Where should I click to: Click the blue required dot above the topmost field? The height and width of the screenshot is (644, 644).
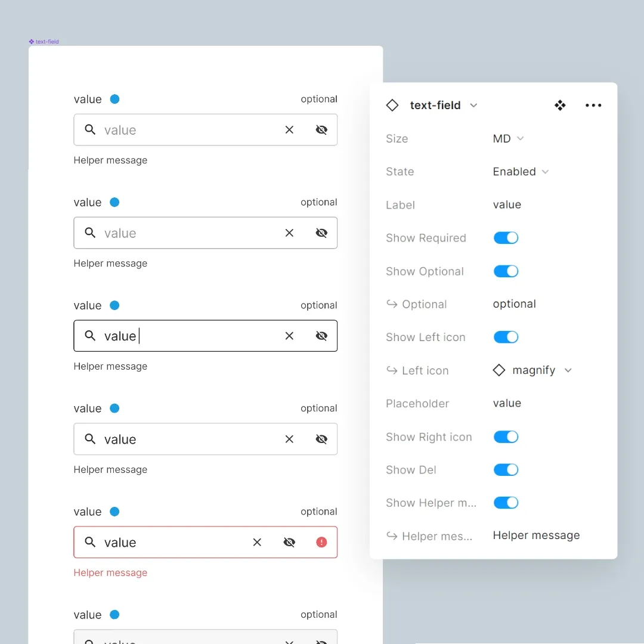[x=114, y=99]
